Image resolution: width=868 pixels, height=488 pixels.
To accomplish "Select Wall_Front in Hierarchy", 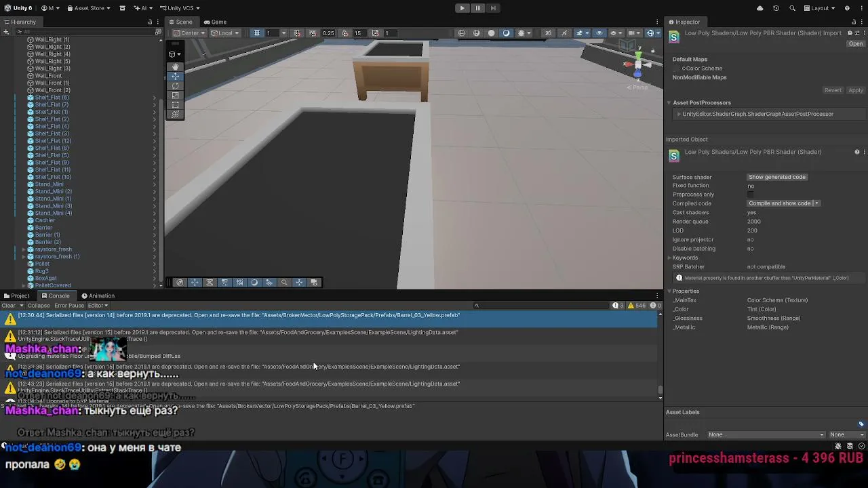I will pos(48,76).
